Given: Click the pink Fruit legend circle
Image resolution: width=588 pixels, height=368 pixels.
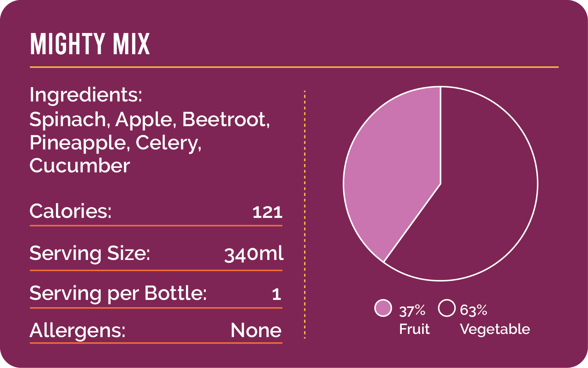Looking at the screenshot, I should [383, 308].
